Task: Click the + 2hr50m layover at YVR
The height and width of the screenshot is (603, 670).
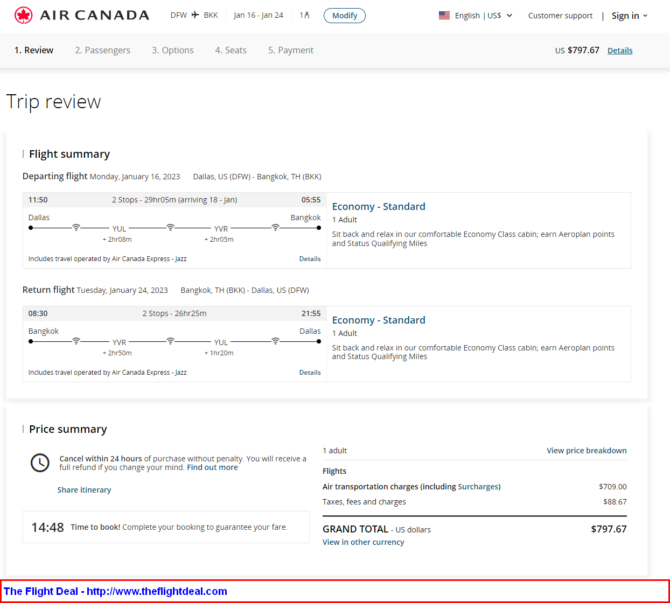Action: [117, 353]
